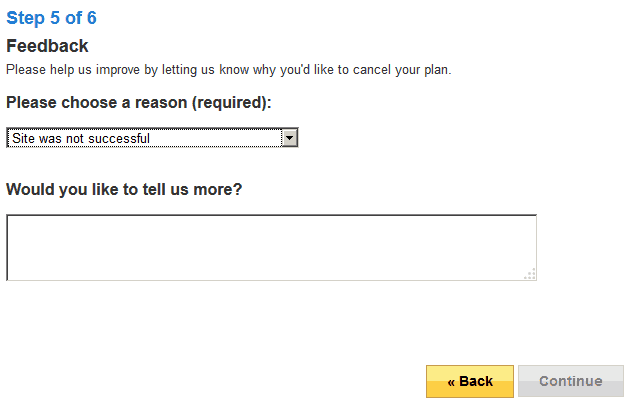Click the « symbol on the Back button
Viewport: 631px width, 414px height.
452,381
